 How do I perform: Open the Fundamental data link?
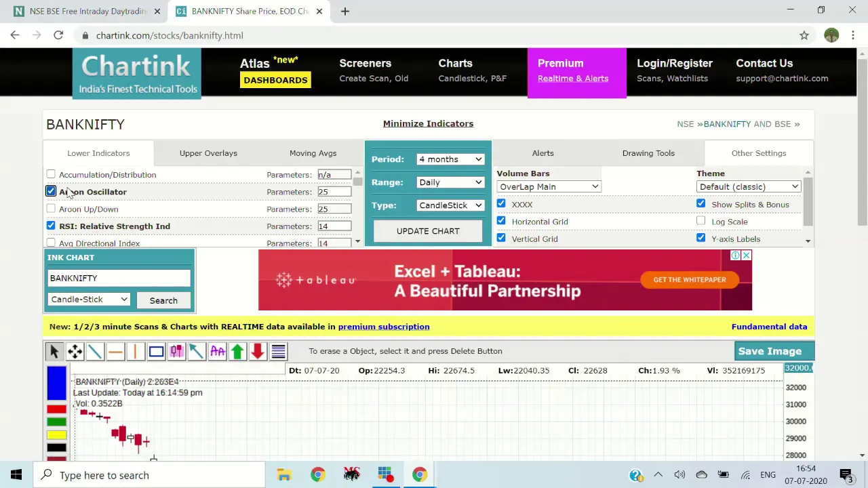tap(769, 327)
